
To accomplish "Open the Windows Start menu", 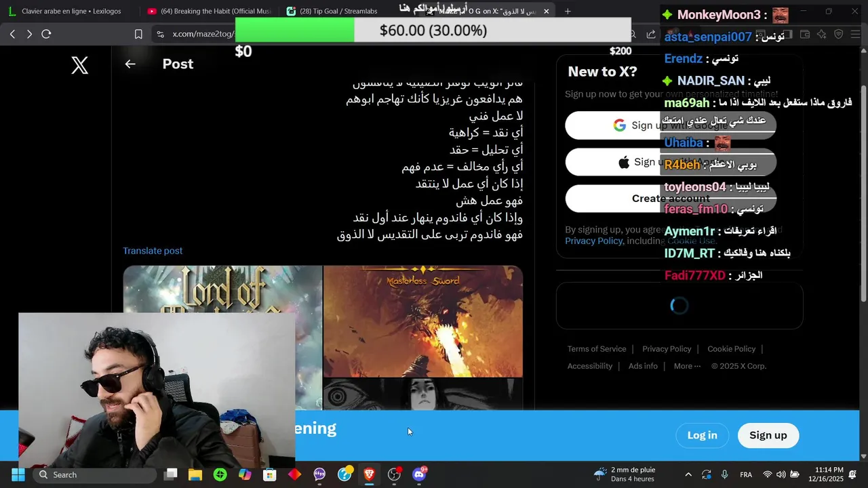I will (18, 474).
